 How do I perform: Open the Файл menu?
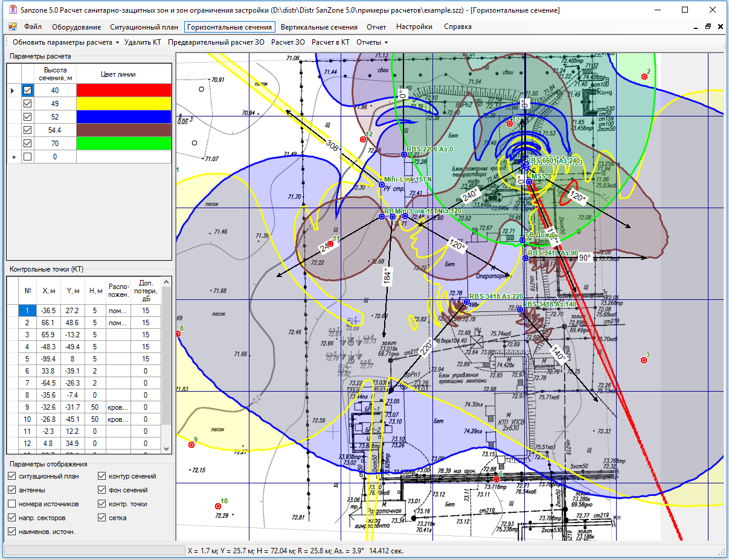click(33, 27)
